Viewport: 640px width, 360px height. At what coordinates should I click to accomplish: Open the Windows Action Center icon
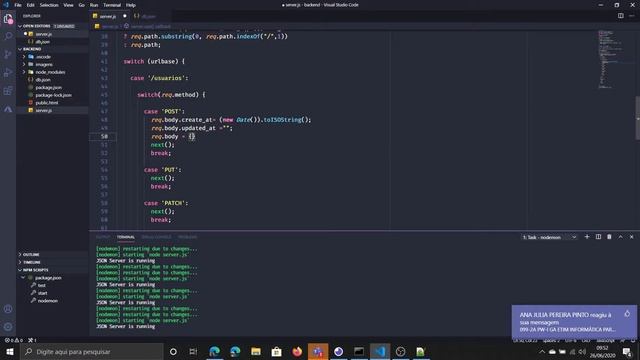point(627,351)
